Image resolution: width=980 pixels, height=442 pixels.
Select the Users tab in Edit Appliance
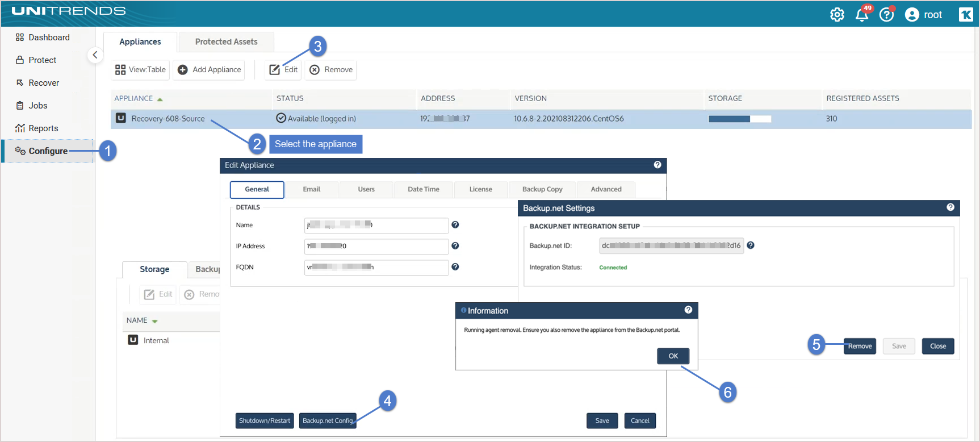[x=366, y=189]
